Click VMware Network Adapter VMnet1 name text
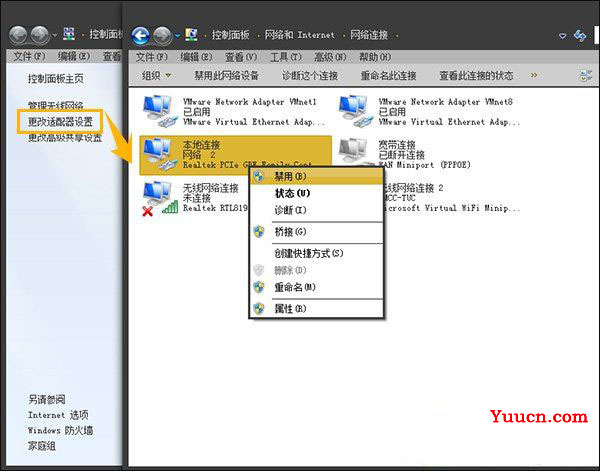Viewport: 600px width, 471px height. [249, 102]
